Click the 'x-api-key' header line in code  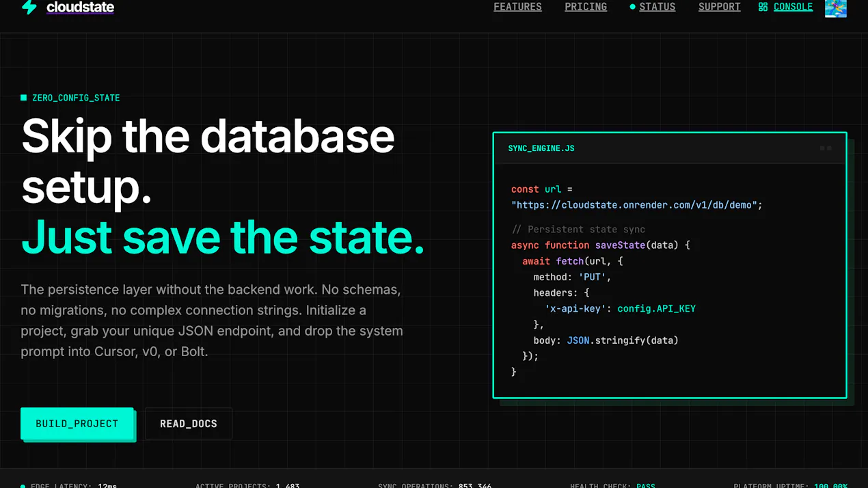pos(620,308)
